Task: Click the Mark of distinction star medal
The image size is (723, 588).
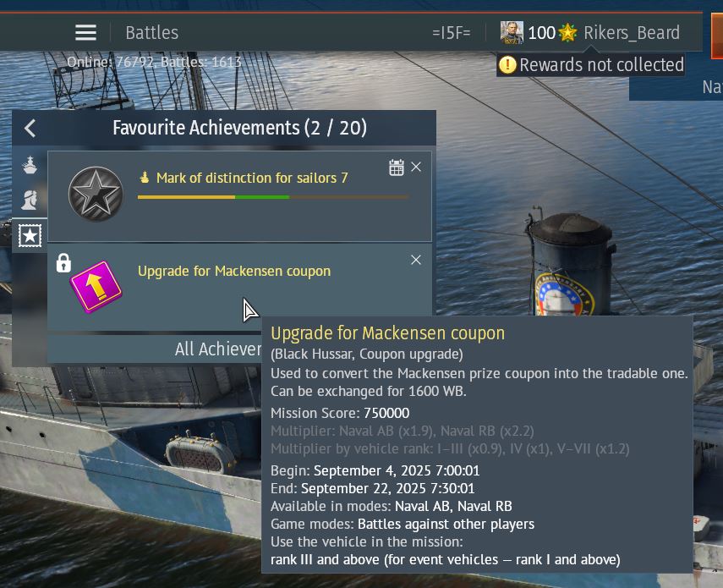Action: click(x=96, y=194)
